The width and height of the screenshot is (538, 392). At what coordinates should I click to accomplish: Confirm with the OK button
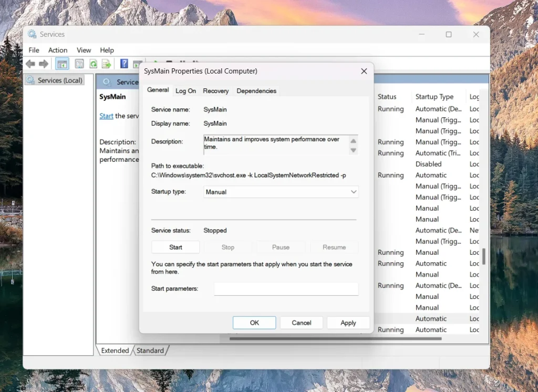pos(254,323)
